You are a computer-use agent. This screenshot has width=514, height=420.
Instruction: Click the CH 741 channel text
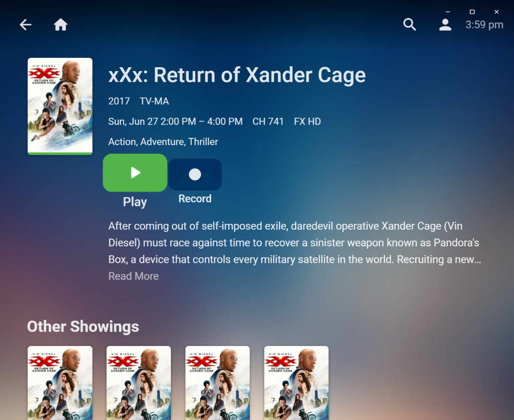[x=268, y=122]
